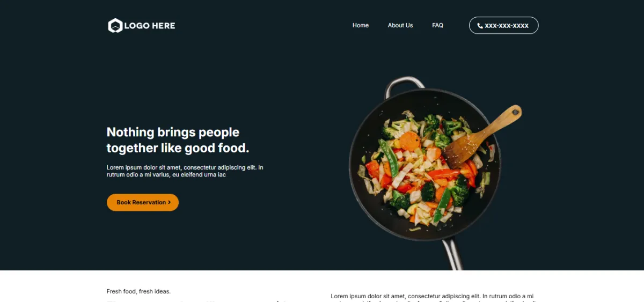644x302 pixels.
Task: Click the wooden spatula in the wok
Action: coord(481,136)
